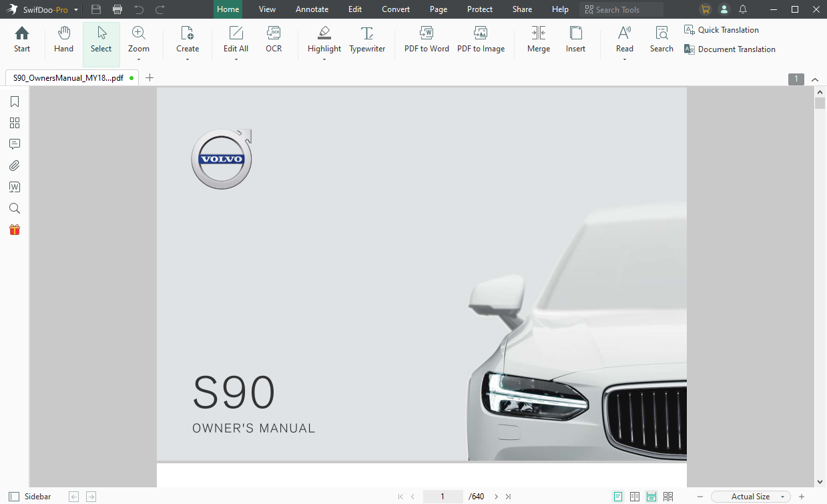Open the Attachments paperclip panel
This screenshot has width=827, height=504.
point(15,166)
